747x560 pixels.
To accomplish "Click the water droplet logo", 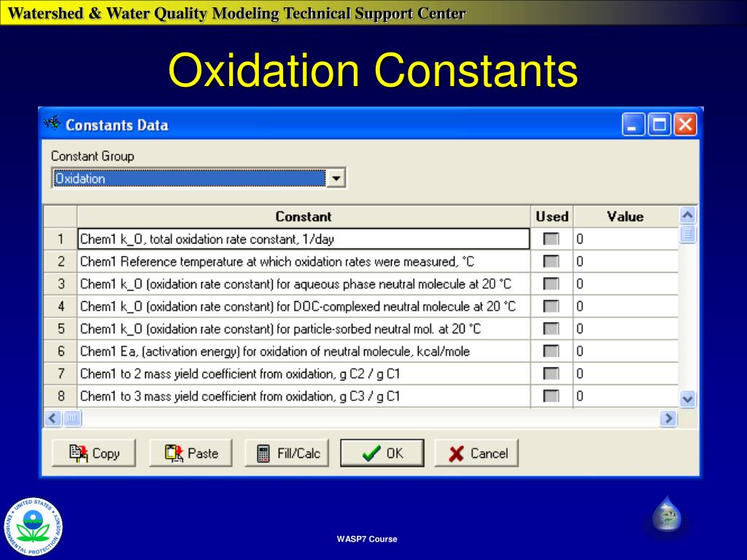I will (667, 514).
